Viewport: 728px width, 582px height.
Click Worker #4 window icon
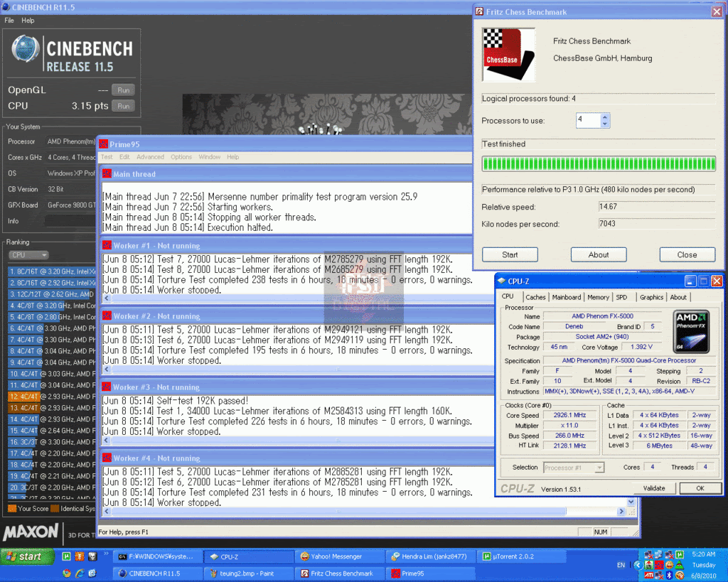click(107, 458)
